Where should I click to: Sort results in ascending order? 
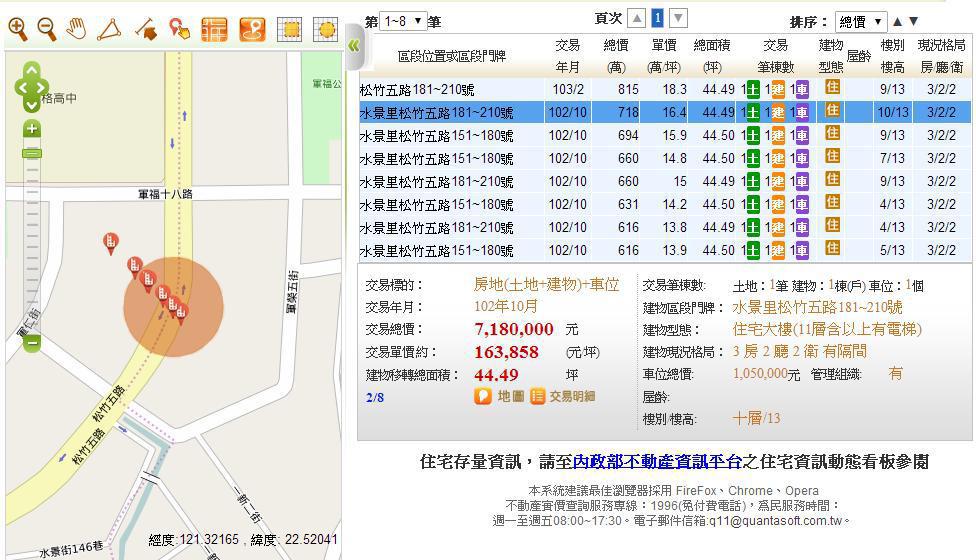tap(897, 21)
